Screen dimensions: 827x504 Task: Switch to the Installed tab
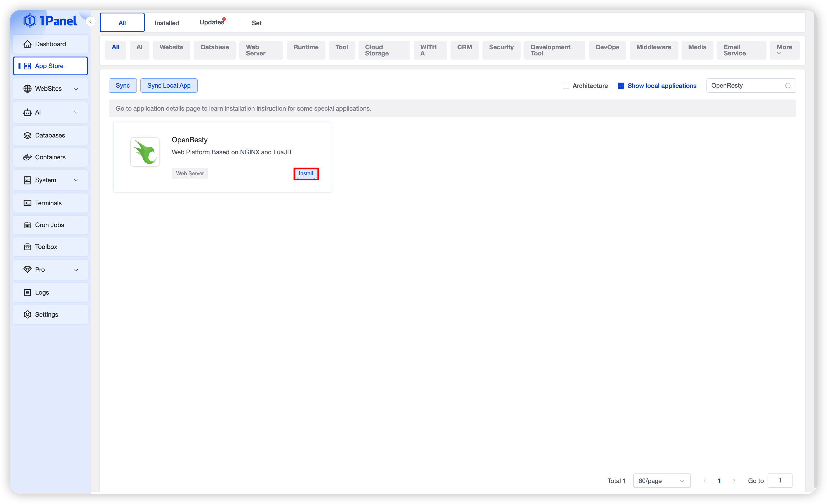pyautogui.click(x=167, y=23)
